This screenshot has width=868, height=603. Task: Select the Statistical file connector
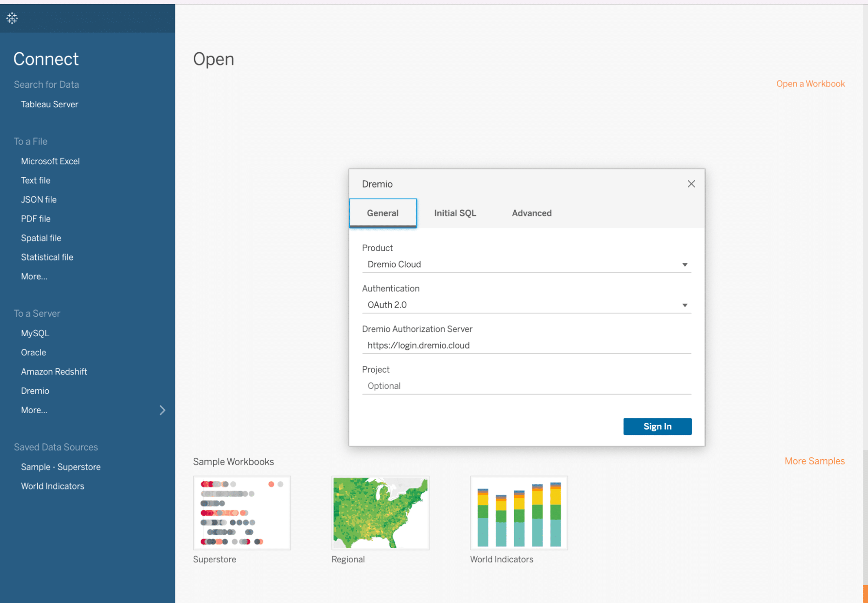47,257
